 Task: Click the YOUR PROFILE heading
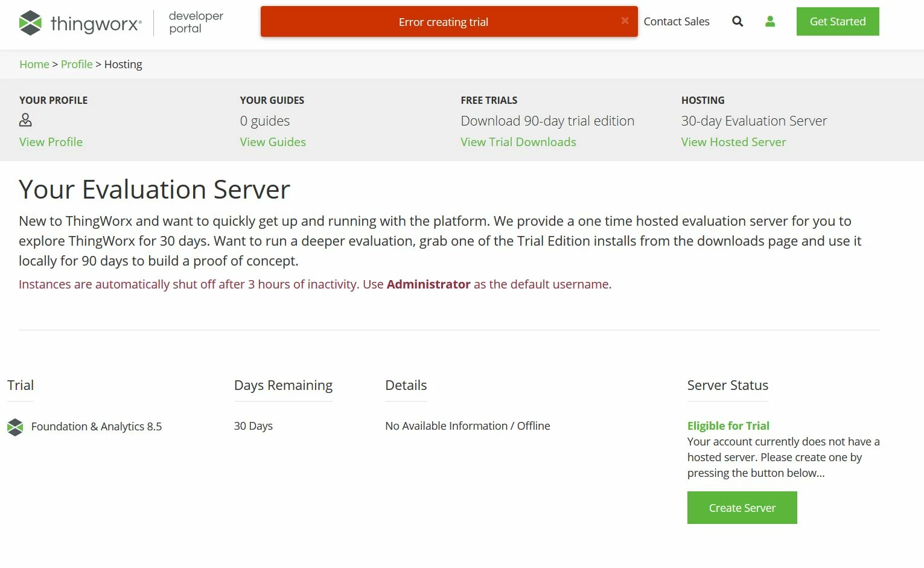click(54, 100)
